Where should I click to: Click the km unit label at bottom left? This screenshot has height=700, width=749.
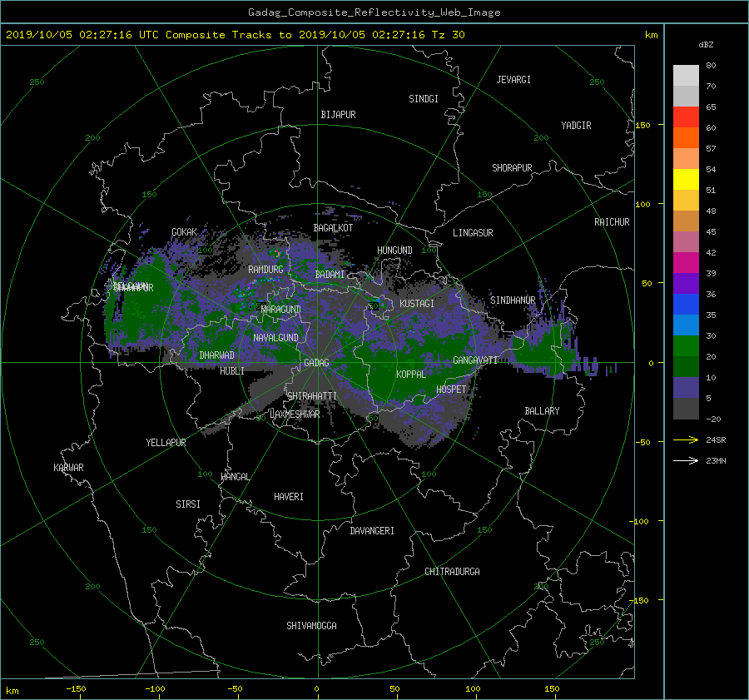point(12,691)
